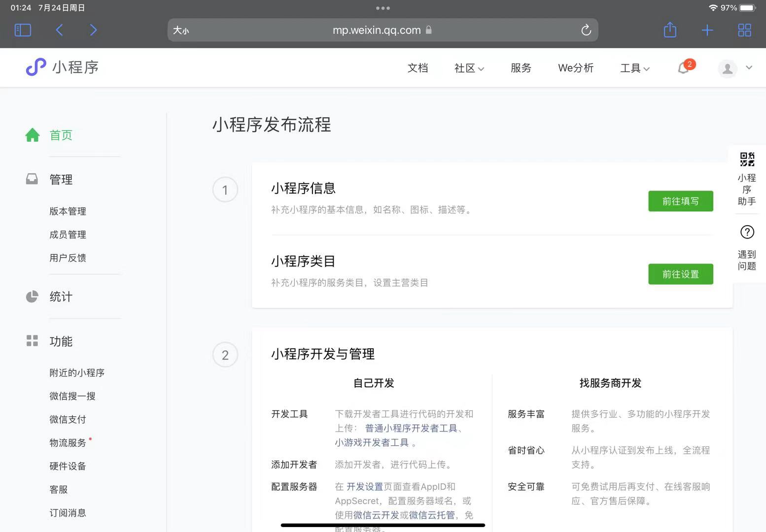The width and height of the screenshot is (766, 532).
Task: Open the 开发设置 link
Action: click(x=365, y=487)
